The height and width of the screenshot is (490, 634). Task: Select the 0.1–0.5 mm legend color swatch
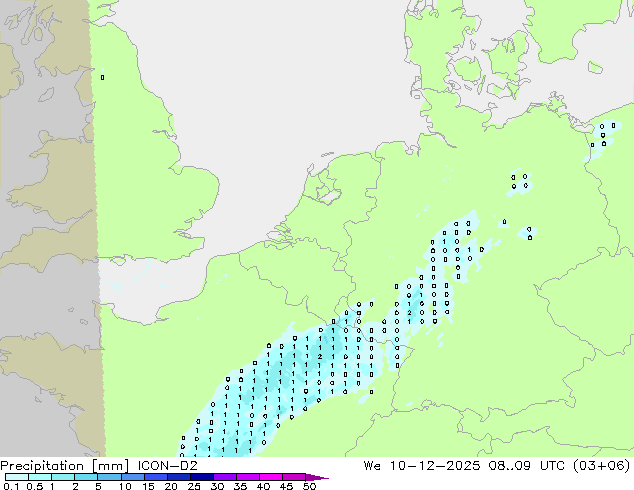pyautogui.click(x=17, y=477)
